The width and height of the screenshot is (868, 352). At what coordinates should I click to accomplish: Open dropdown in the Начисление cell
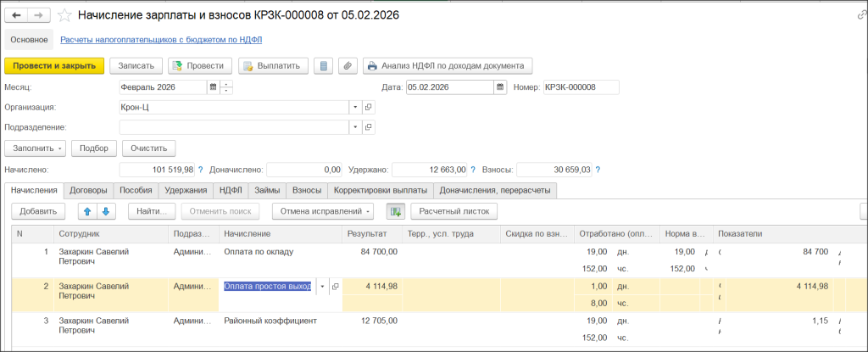pyautogui.click(x=322, y=287)
